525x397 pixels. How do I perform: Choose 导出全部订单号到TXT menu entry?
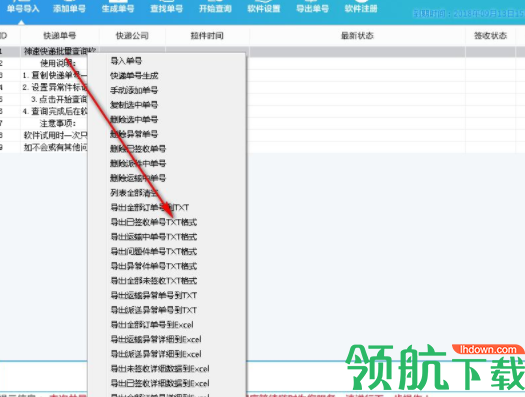pos(150,208)
